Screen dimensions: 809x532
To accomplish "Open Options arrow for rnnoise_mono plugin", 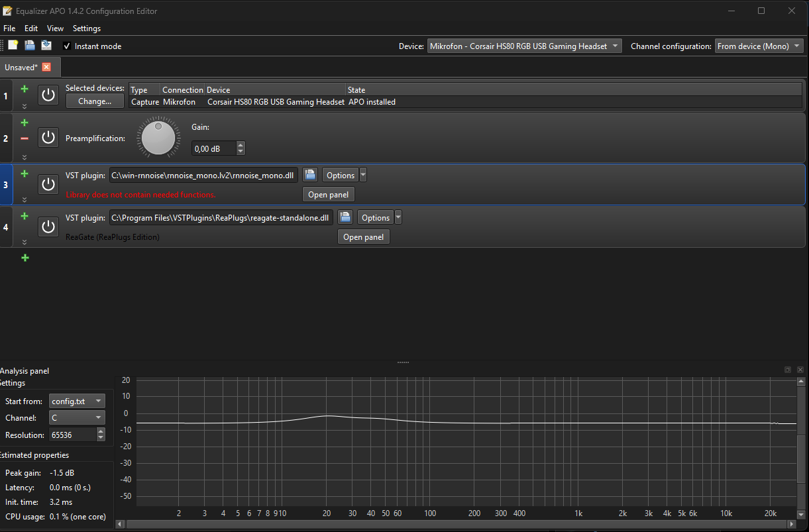I will [x=363, y=175].
